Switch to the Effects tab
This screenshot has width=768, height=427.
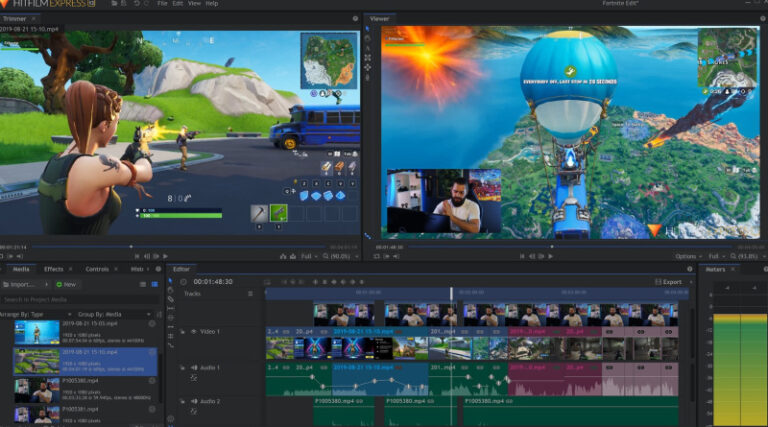(53, 269)
